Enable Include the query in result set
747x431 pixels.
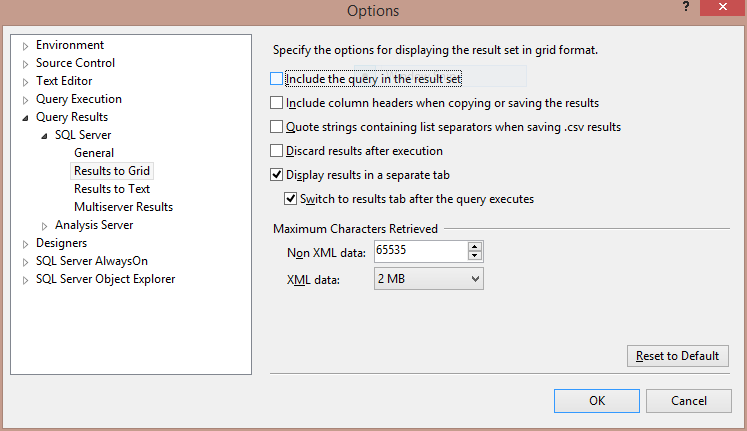pyautogui.click(x=276, y=79)
